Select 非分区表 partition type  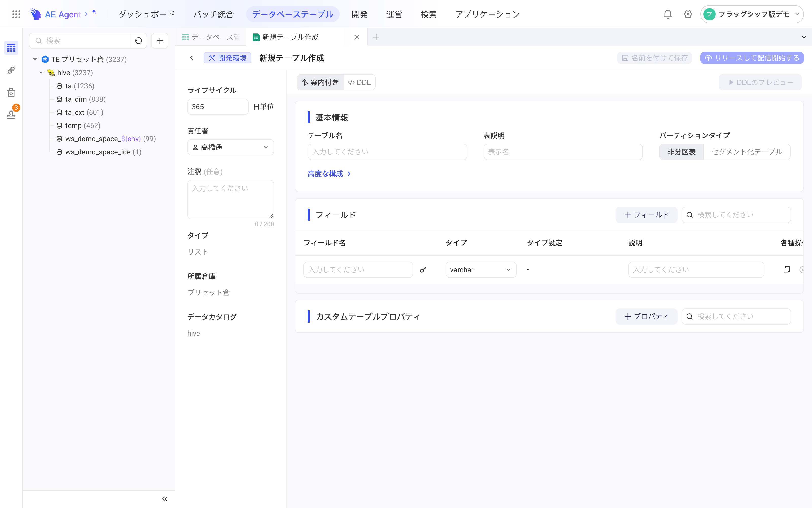click(681, 152)
